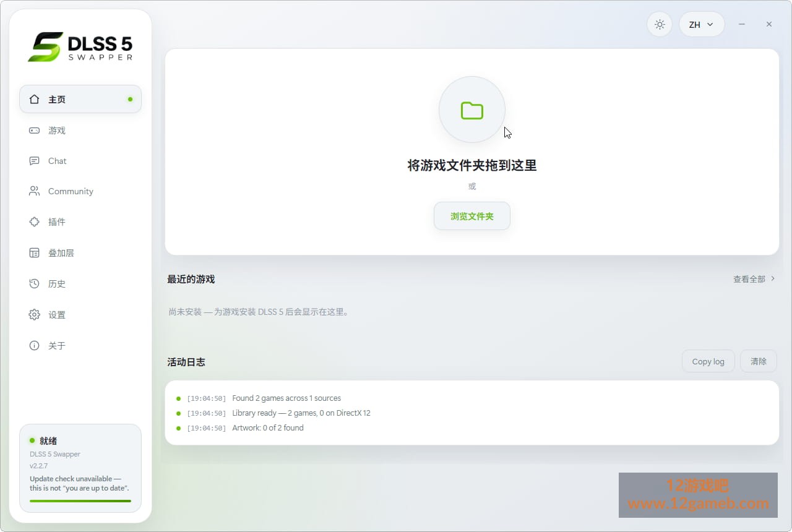Click the gear icon beside 设置
This screenshot has height=532, width=792.
tap(35, 315)
